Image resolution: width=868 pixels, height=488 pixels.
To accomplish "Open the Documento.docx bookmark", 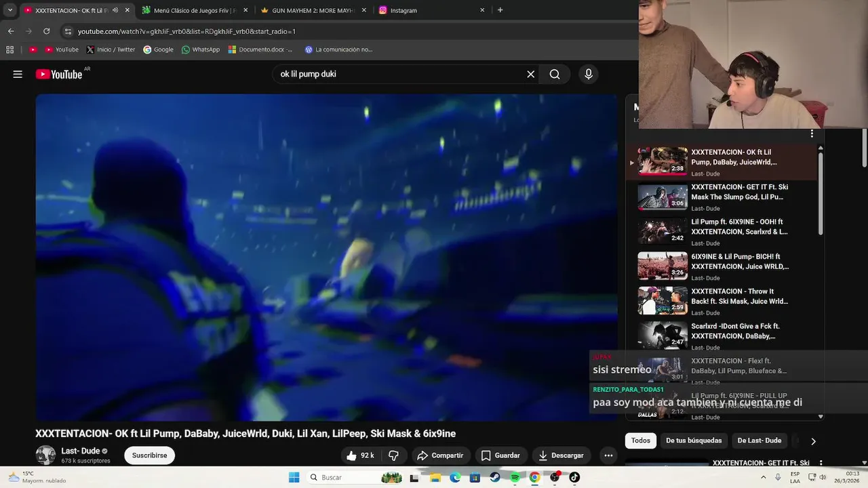I will [260, 49].
